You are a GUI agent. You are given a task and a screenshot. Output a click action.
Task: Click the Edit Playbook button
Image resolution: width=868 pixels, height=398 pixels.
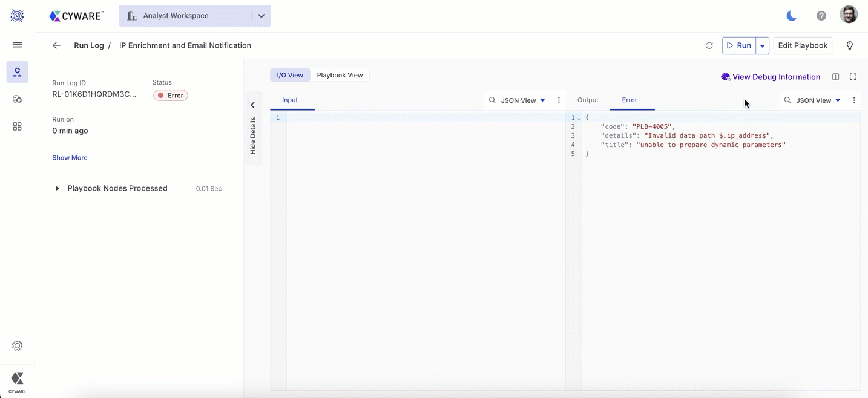802,46
